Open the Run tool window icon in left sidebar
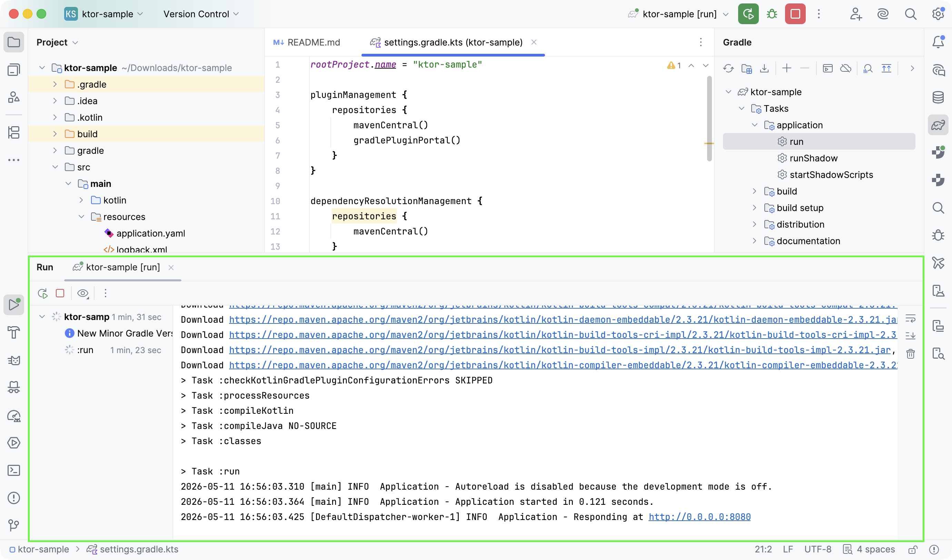952x560 pixels. [13, 305]
